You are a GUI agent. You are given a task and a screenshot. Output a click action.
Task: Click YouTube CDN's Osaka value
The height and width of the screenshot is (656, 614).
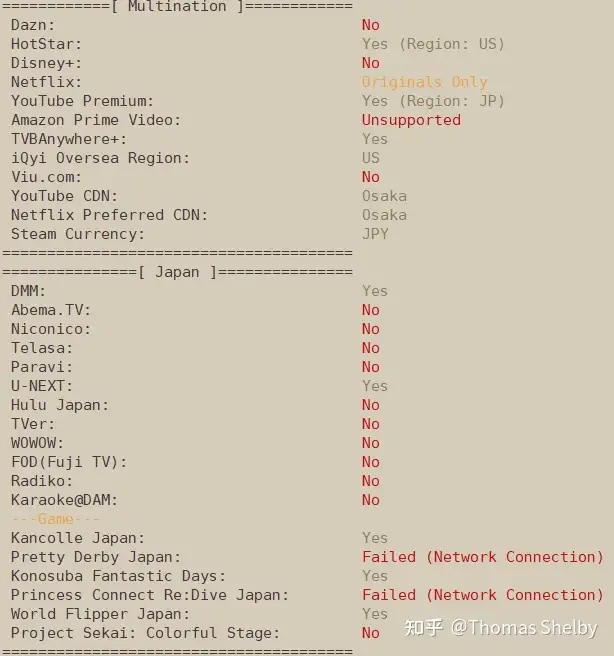(x=384, y=196)
